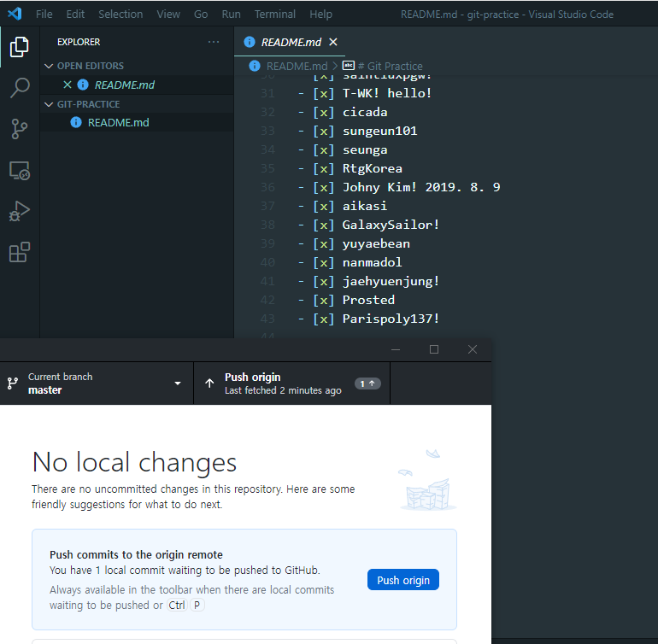Click line number 43 in the gutter
658x644 pixels.
267,319
